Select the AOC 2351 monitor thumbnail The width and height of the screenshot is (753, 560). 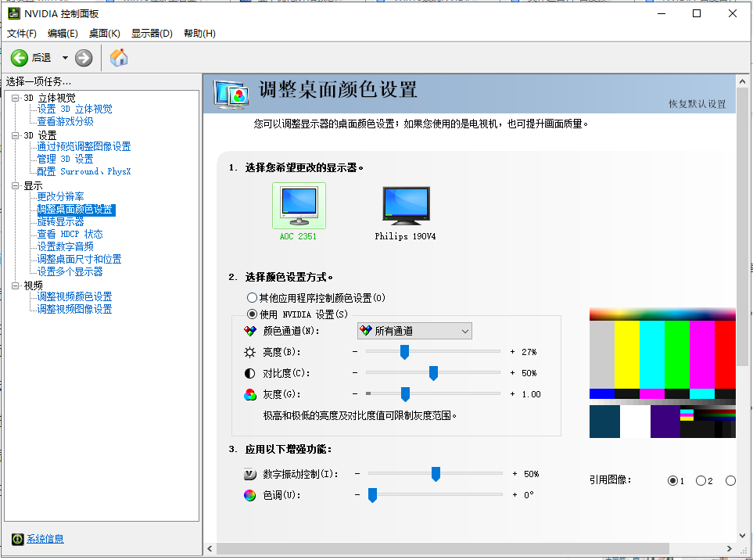pos(298,206)
